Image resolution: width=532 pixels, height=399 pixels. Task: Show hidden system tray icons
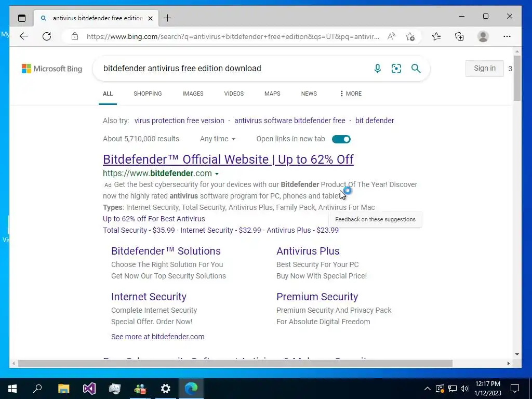[x=428, y=389]
